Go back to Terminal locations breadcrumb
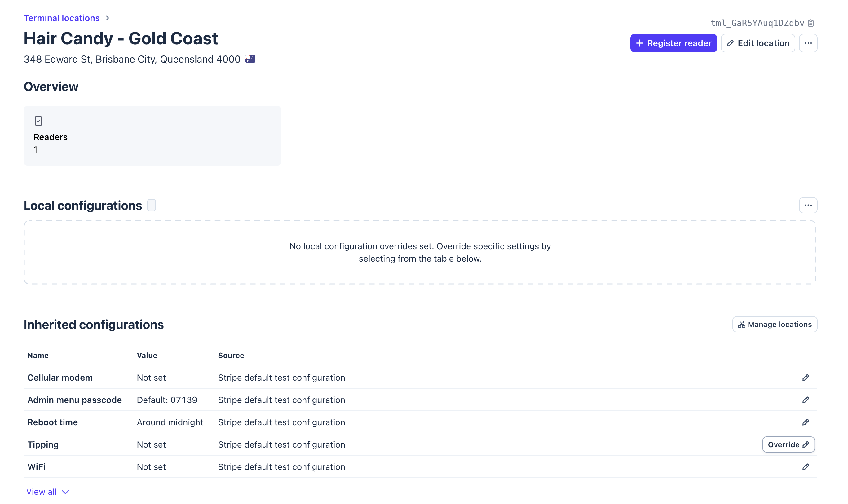This screenshot has width=848, height=504. pyautogui.click(x=61, y=18)
